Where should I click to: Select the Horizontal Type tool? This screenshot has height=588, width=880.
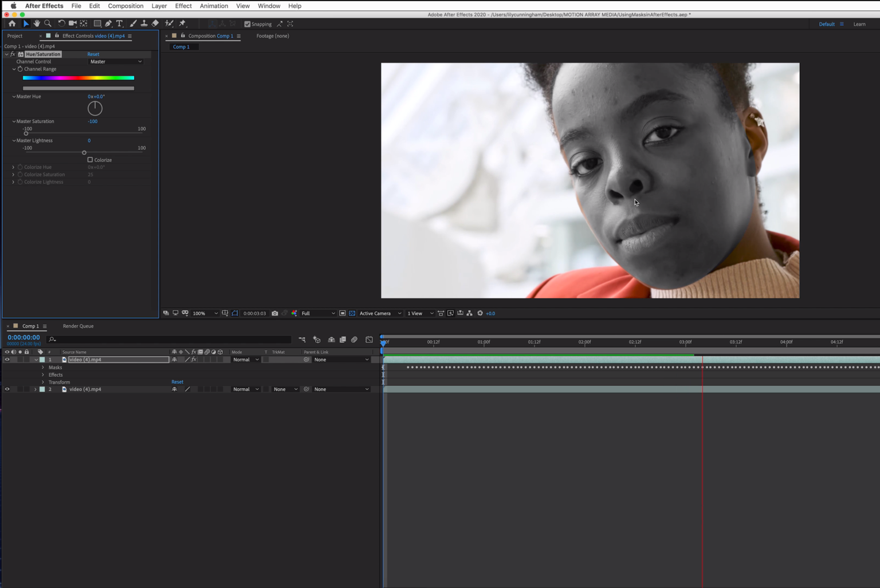click(x=119, y=23)
